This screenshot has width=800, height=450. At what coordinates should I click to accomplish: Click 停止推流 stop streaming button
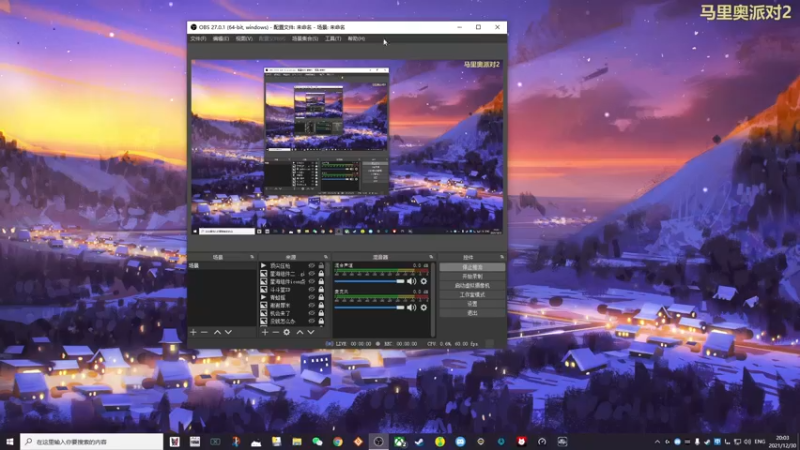472,267
